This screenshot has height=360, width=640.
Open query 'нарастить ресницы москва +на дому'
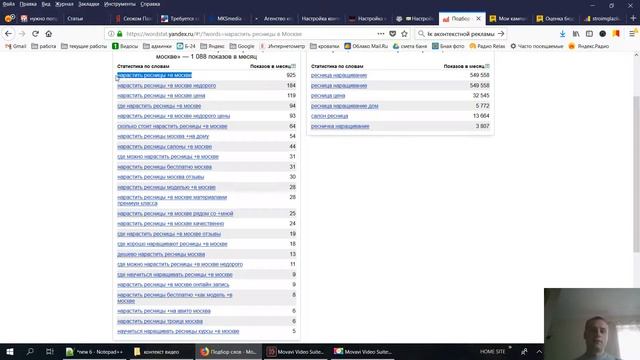pos(163,136)
